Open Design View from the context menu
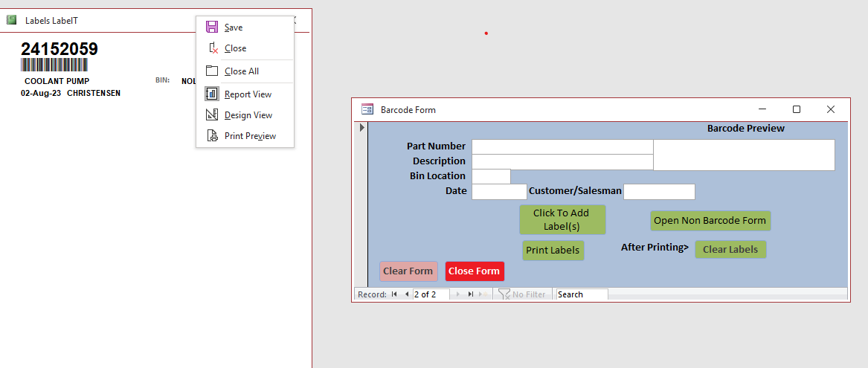Viewport: 868px width, 368px height. coord(248,115)
